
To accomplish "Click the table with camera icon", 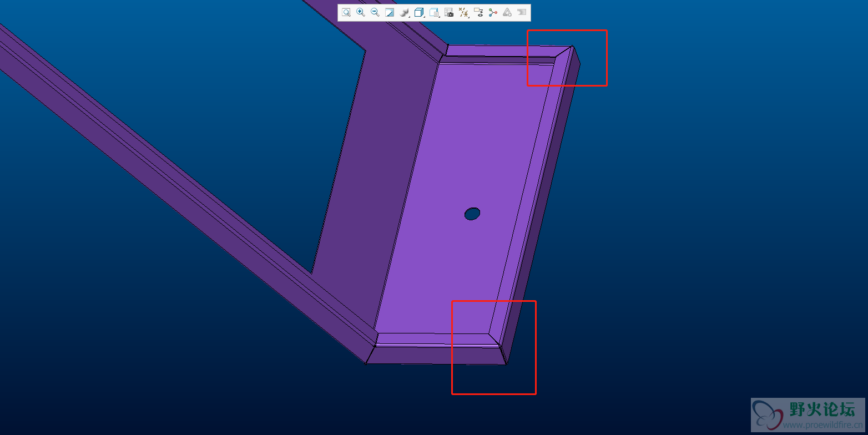I will (x=449, y=12).
